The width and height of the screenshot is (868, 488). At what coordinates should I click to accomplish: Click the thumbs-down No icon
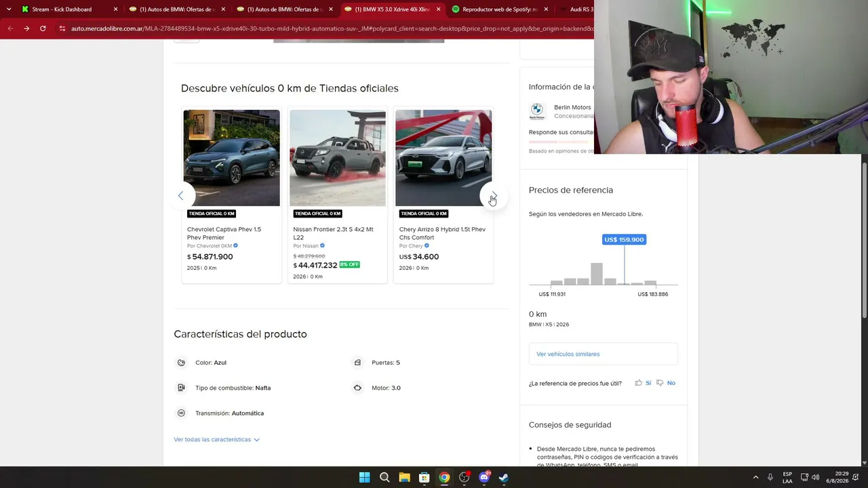660,383
